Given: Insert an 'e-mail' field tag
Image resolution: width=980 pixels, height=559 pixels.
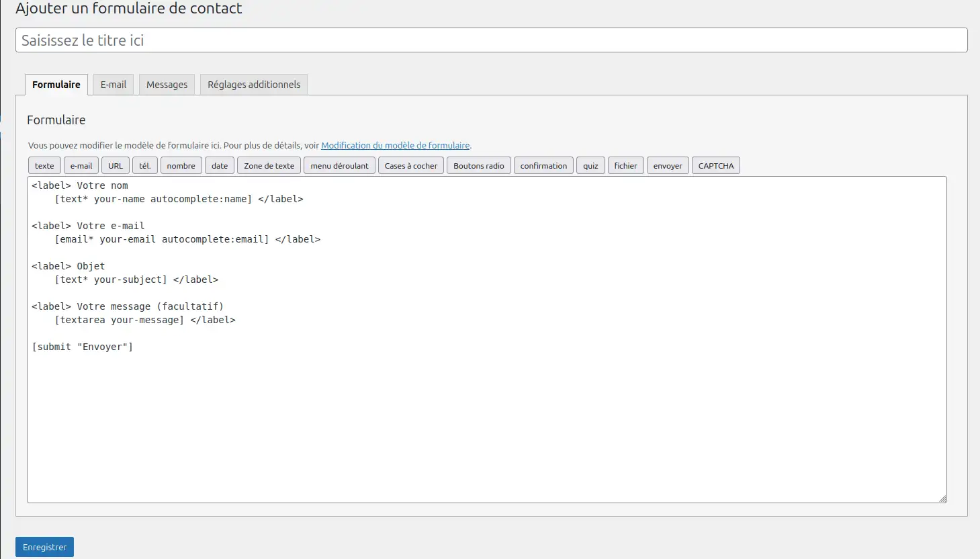Looking at the screenshot, I should tap(81, 166).
